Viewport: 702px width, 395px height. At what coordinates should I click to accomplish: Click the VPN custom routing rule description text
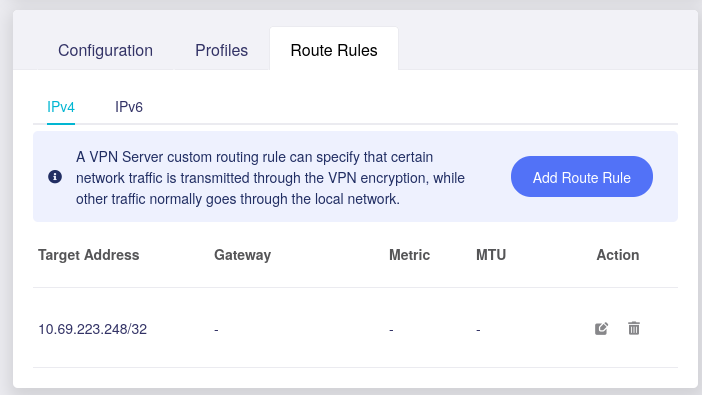point(270,178)
